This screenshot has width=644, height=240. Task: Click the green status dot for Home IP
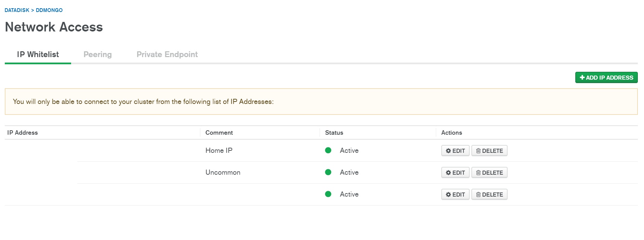(328, 150)
